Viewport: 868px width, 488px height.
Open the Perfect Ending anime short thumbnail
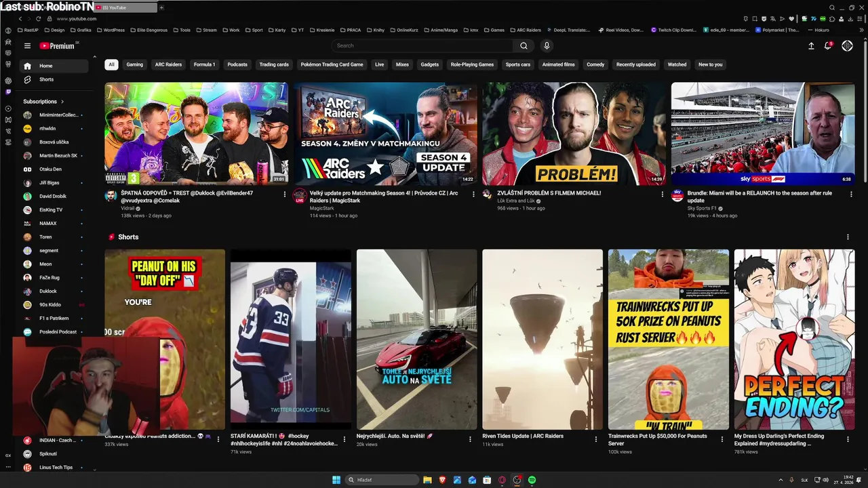pyautogui.click(x=794, y=339)
